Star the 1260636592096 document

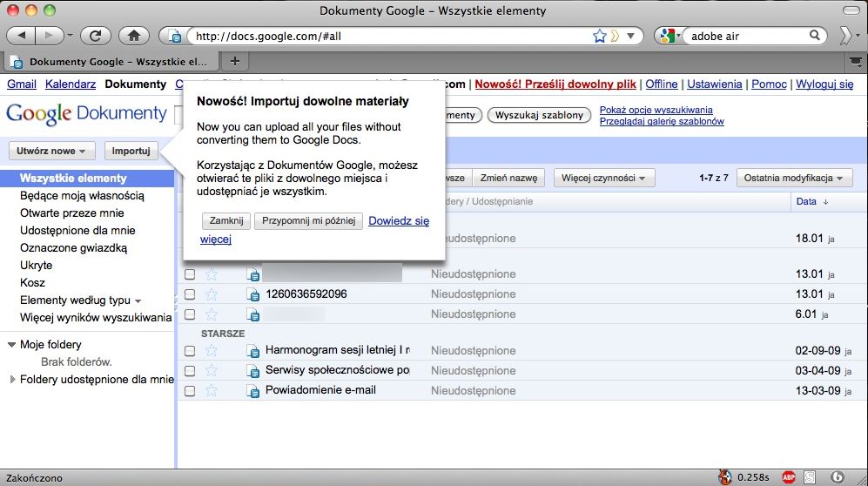pyautogui.click(x=212, y=294)
